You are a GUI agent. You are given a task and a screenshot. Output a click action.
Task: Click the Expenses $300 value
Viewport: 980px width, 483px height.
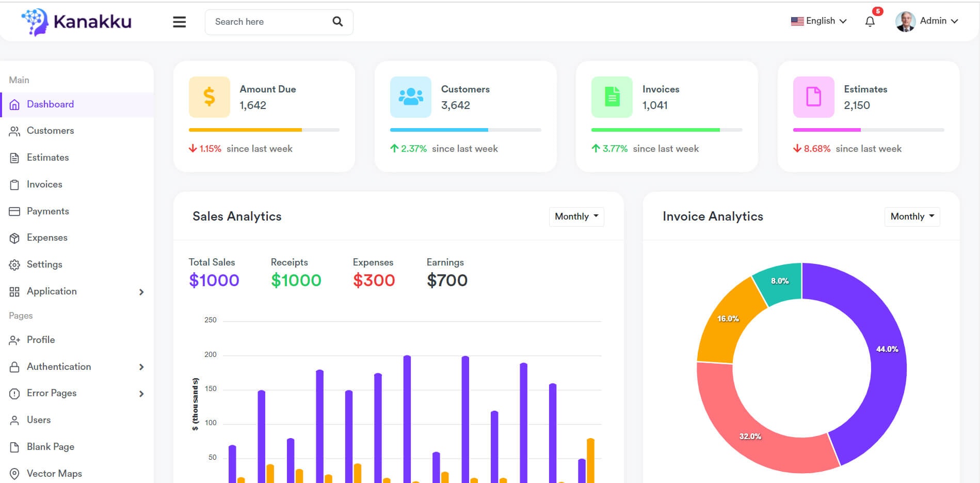374,281
